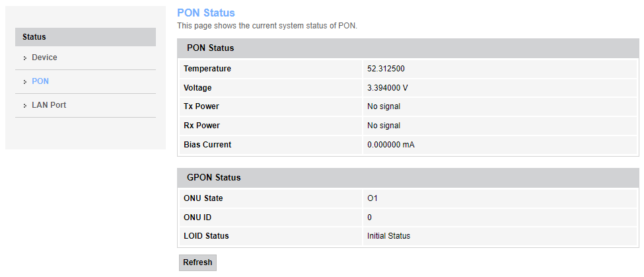Click the Tx Power No signal value
644x277 pixels.
(384, 106)
